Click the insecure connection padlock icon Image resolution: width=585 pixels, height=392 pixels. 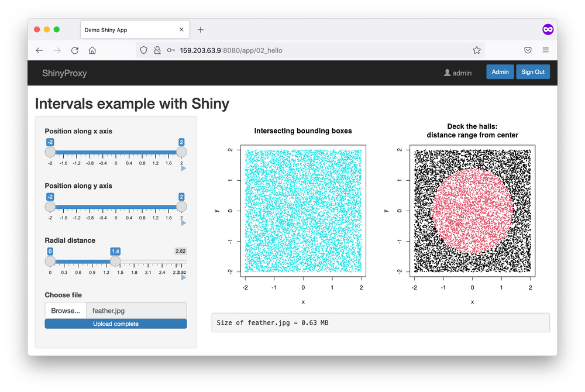[157, 50]
